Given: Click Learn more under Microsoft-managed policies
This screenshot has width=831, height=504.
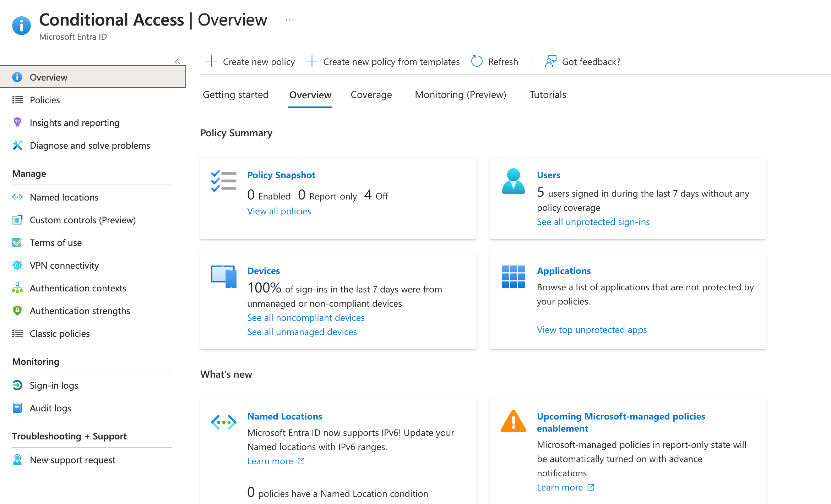Looking at the screenshot, I should [x=566, y=487].
